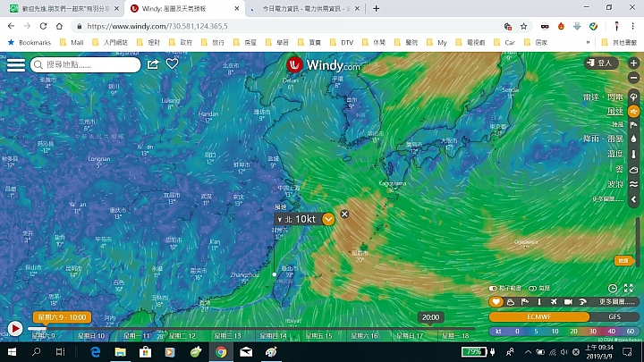
Task: Show the temperature POI thermometer icon
Action: pyautogui.click(x=539, y=302)
